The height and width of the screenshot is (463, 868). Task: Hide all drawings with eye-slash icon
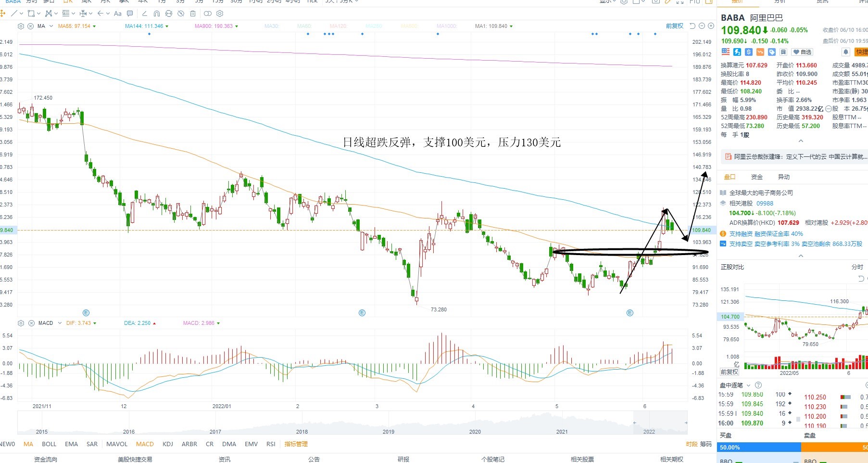181,13
